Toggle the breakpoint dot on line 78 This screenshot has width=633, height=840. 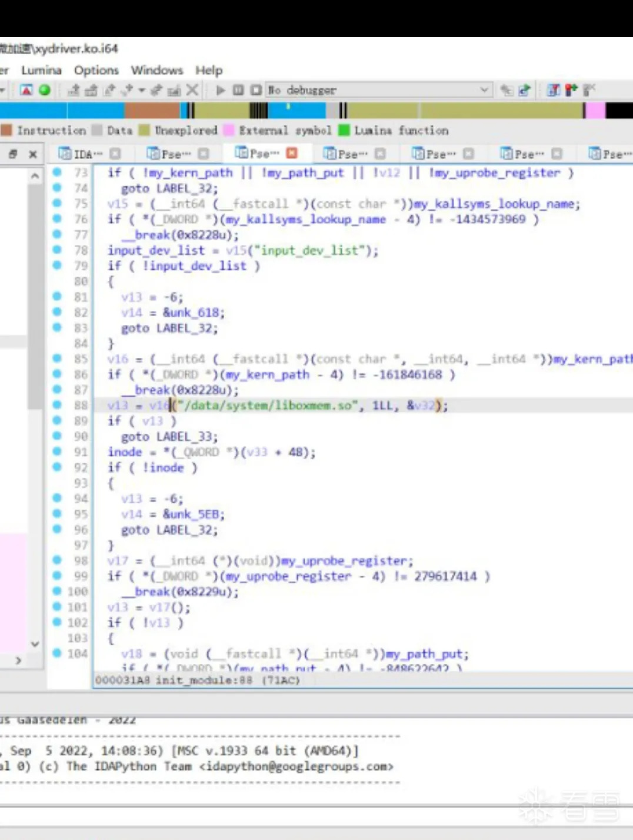(x=57, y=250)
